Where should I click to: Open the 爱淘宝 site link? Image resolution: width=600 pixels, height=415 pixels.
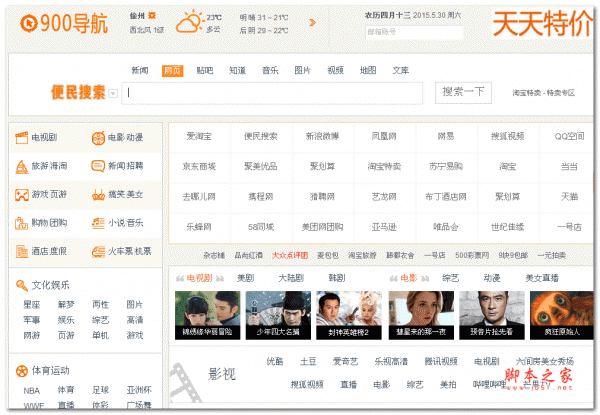pyautogui.click(x=199, y=136)
